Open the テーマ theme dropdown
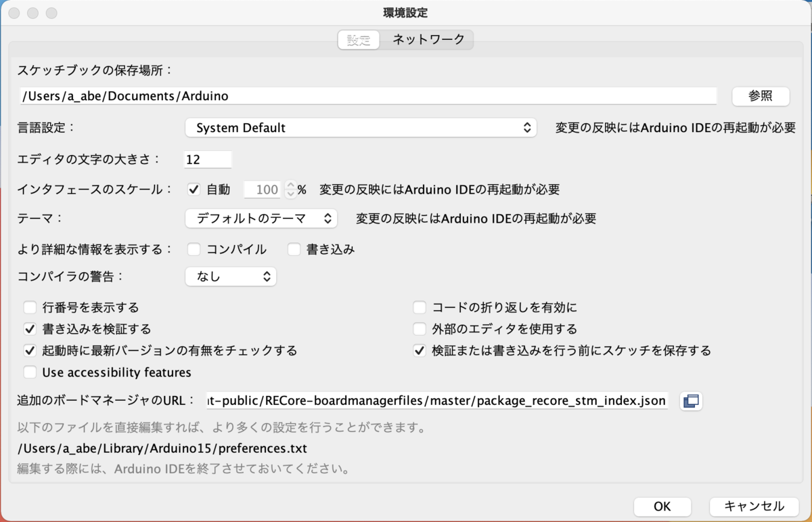The image size is (812, 522). click(x=261, y=218)
